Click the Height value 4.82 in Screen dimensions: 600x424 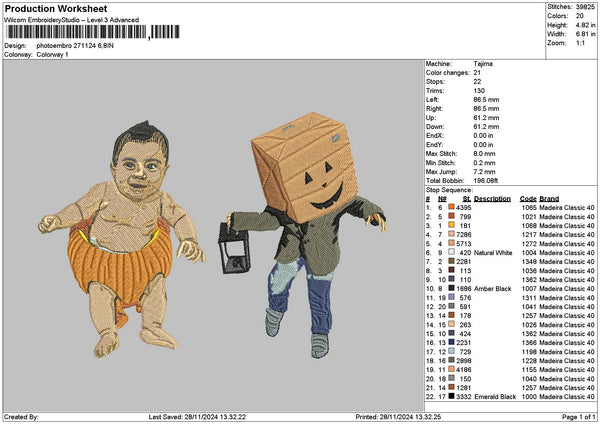coord(585,25)
